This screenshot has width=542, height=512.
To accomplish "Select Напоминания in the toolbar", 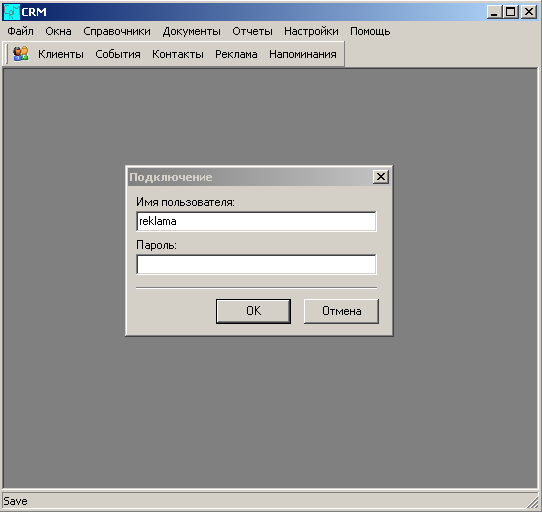I will tap(303, 54).
